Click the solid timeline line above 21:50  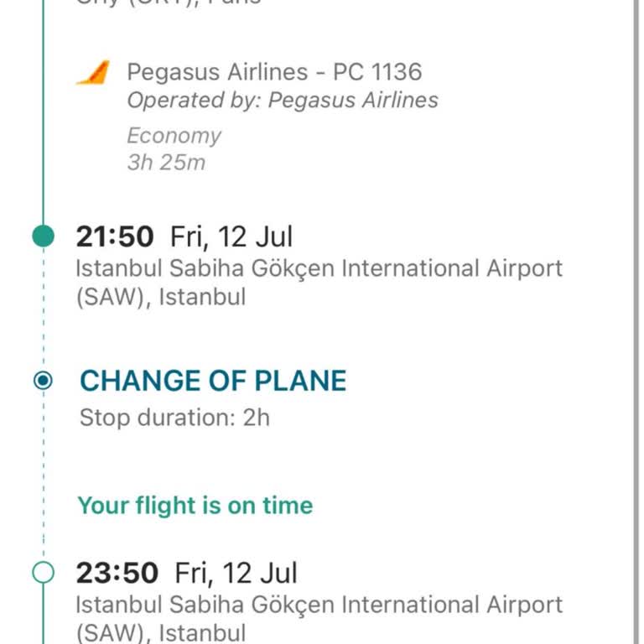(x=44, y=126)
